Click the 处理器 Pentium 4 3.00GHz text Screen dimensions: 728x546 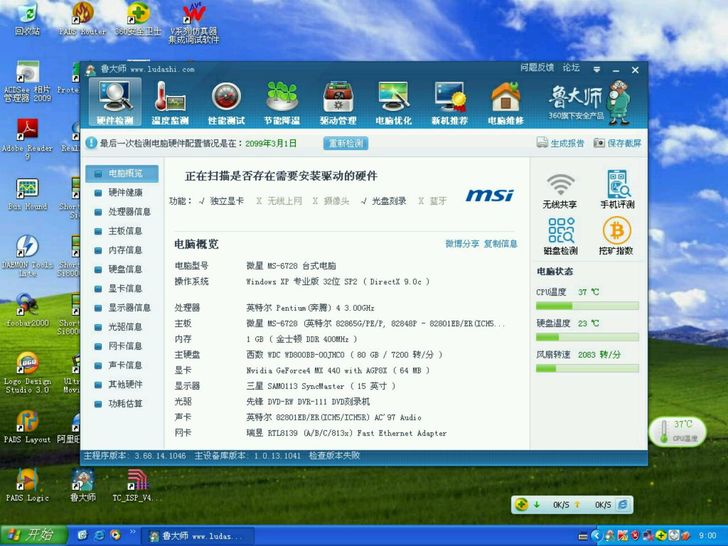(310, 308)
